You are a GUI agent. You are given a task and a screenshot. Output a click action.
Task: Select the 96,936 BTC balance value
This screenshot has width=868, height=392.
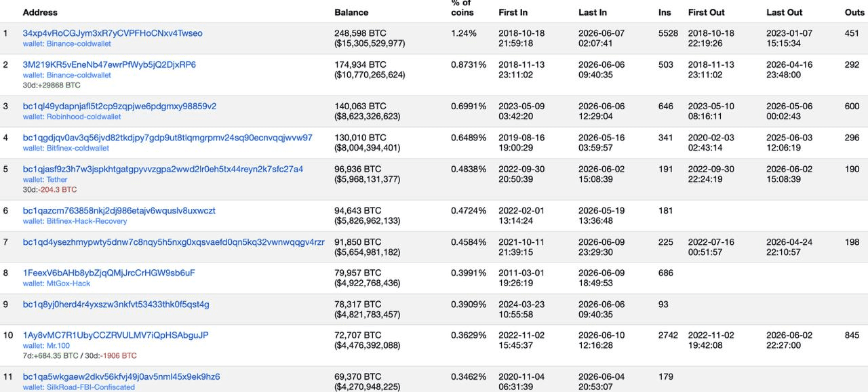click(358, 170)
